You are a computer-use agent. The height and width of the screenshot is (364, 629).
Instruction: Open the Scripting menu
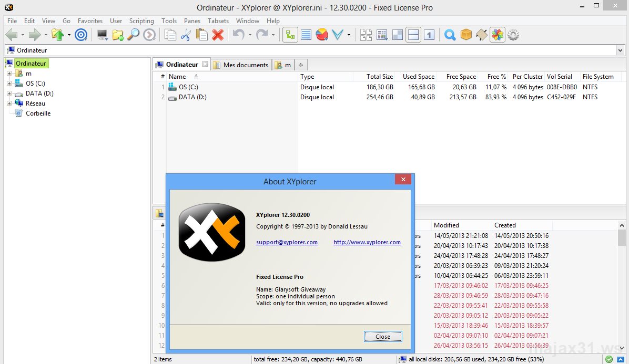(141, 21)
